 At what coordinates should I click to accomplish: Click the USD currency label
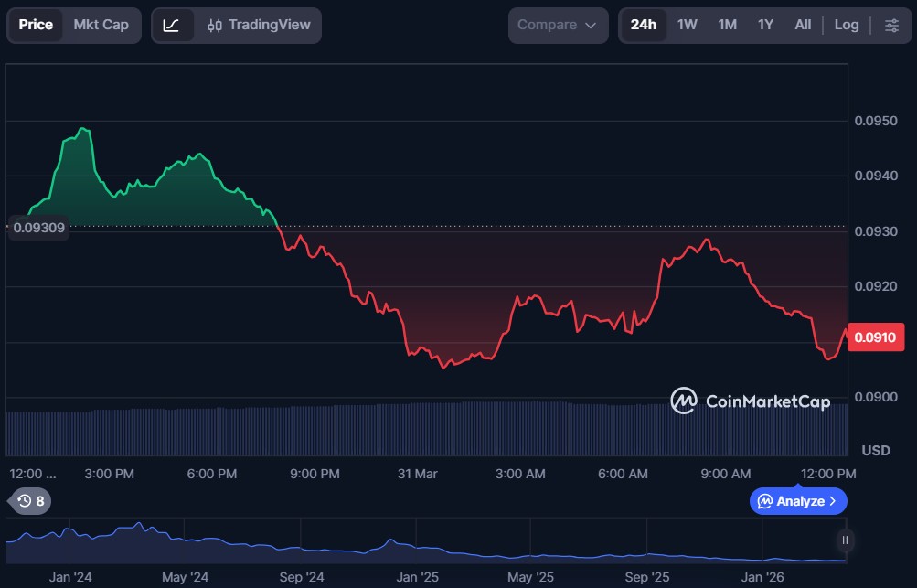pos(876,450)
